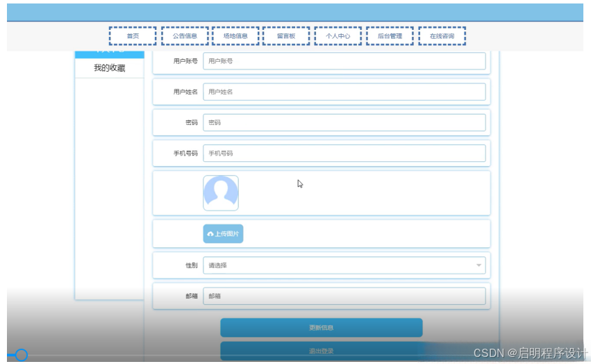Open the 首页 navigation item
This screenshot has width=591, height=364.
pos(133,36)
